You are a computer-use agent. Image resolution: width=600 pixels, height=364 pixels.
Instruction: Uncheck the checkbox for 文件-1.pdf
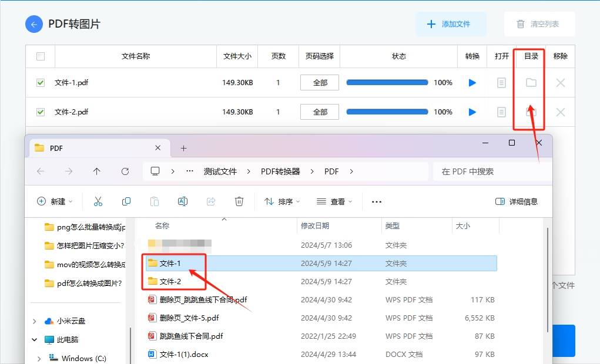pyautogui.click(x=40, y=82)
